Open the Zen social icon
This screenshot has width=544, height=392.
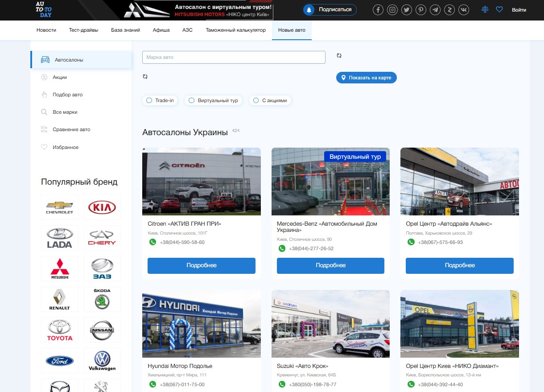coord(449,10)
